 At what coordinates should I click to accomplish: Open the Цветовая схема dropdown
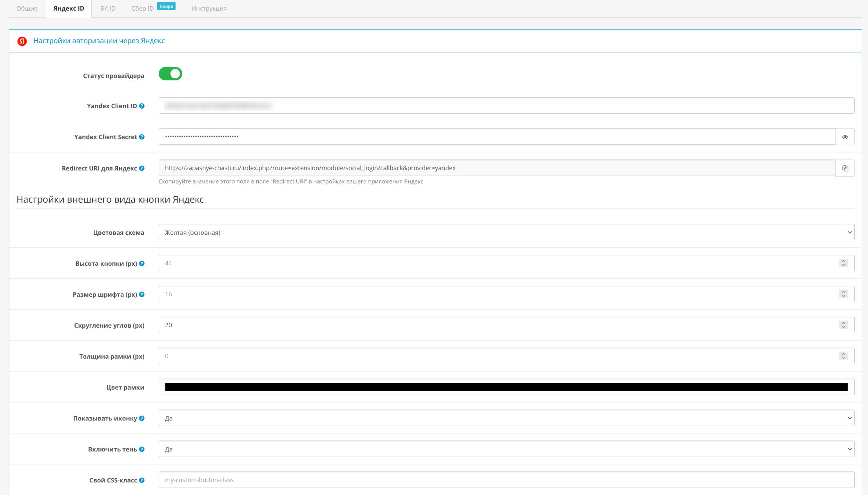[x=506, y=232]
